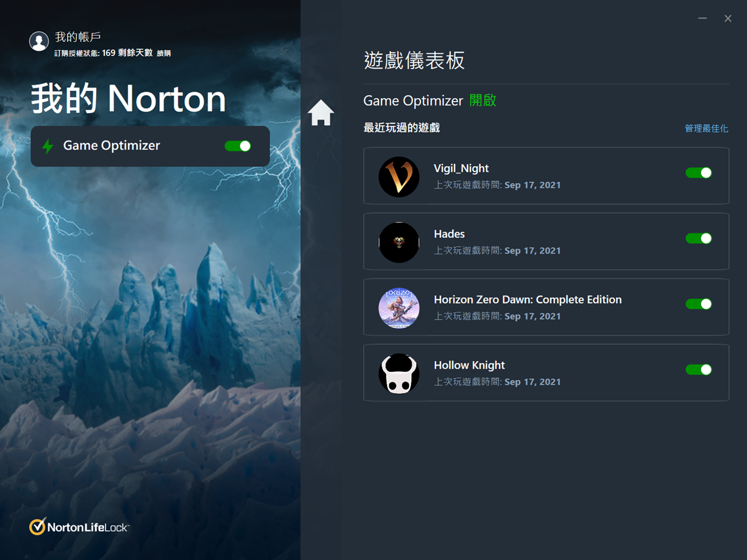747x560 pixels.
Task: Click the Hades game icon
Action: (399, 242)
